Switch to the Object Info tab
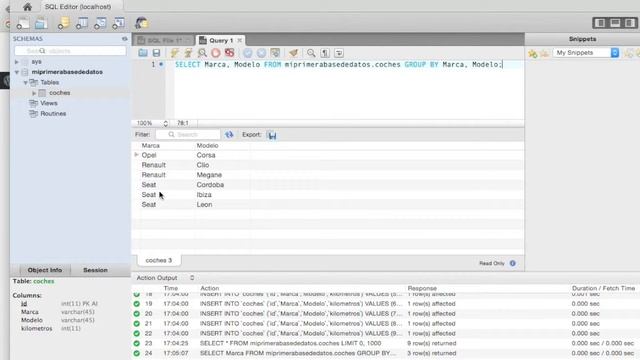Viewport: 640px width, 360px height. pyautogui.click(x=45, y=270)
